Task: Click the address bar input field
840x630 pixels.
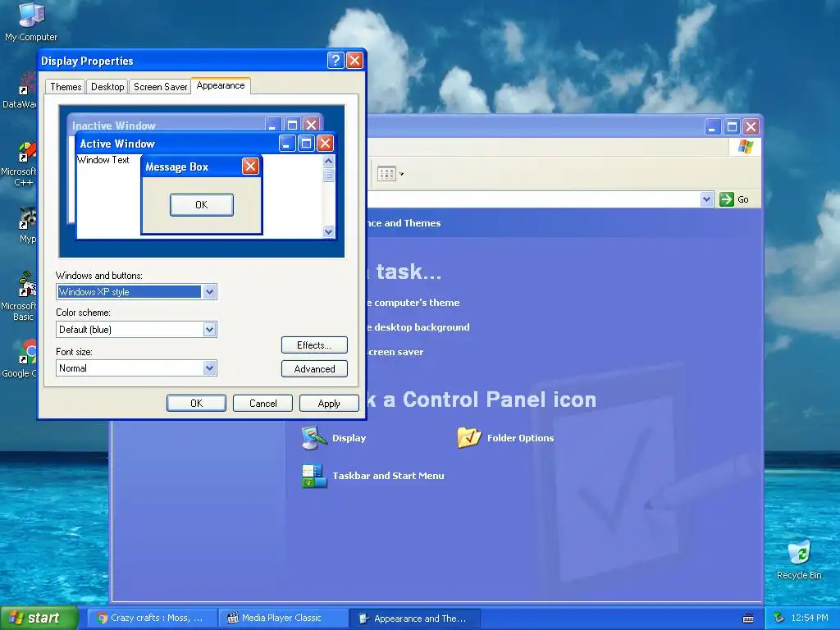Action: point(533,199)
